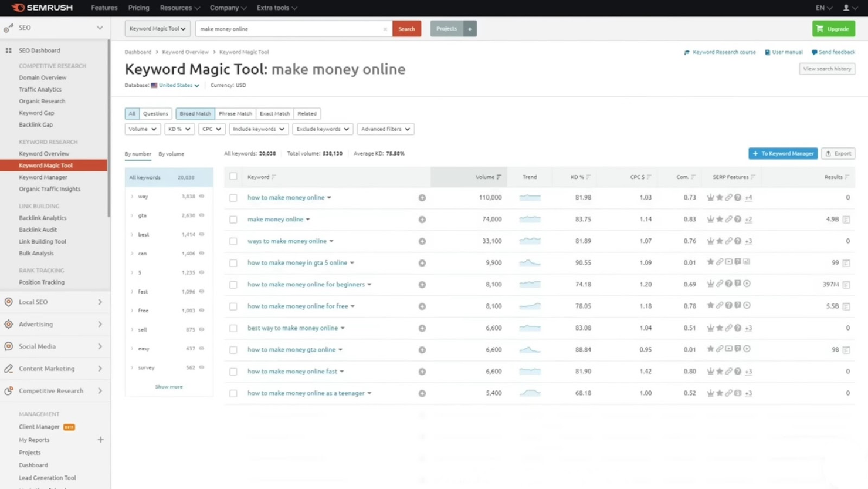Switch groups to the By volume tab
Image resolution: width=868 pixels, height=489 pixels.
pyautogui.click(x=171, y=154)
